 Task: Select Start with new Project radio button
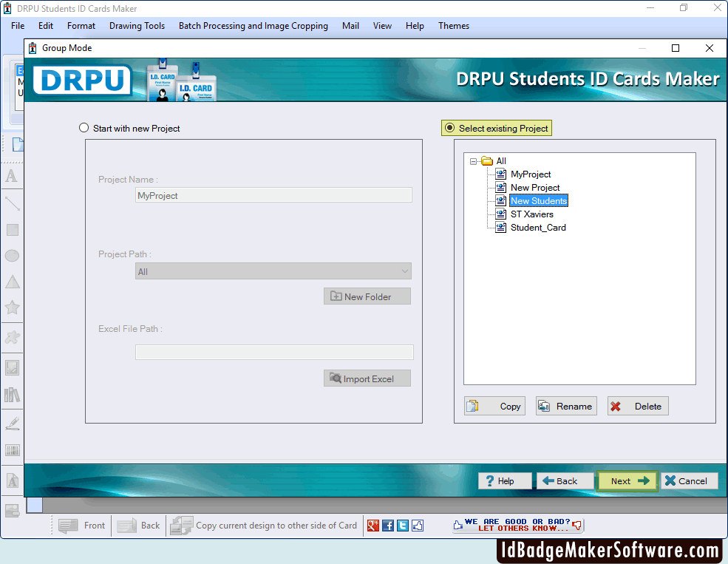tap(84, 128)
